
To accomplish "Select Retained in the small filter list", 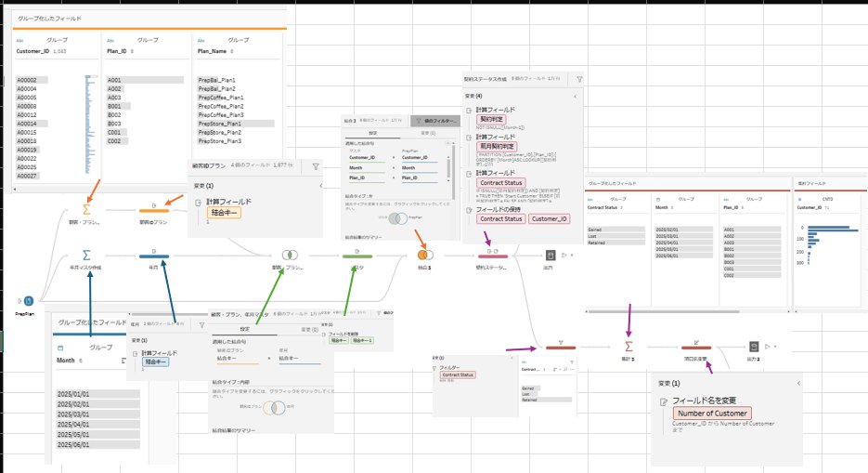I will coord(547,400).
